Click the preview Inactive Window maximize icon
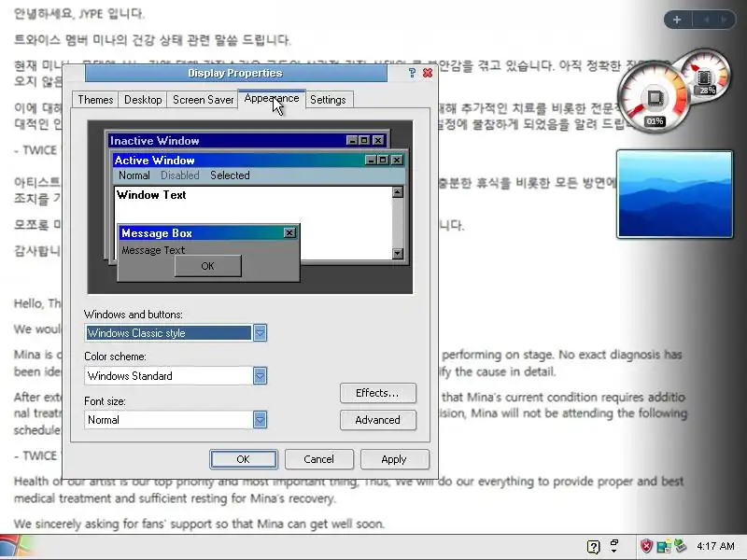Screen dimensions: 747x560 tap(364, 141)
